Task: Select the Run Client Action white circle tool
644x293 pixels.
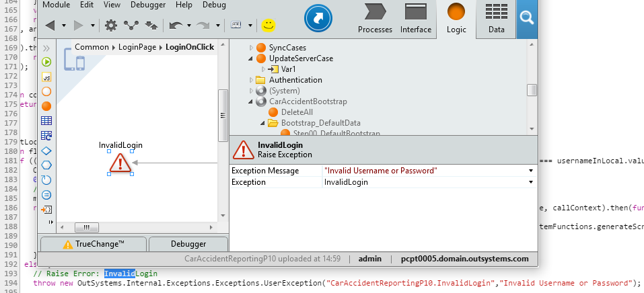Action: pyautogui.click(x=46, y=91)
